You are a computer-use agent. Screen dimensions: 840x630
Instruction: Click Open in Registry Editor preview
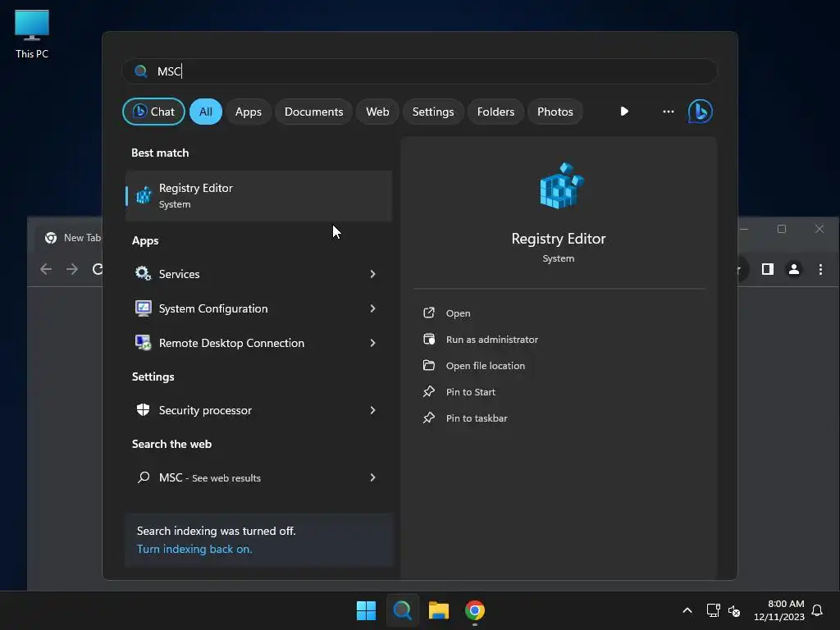click(x=458, y=313)
